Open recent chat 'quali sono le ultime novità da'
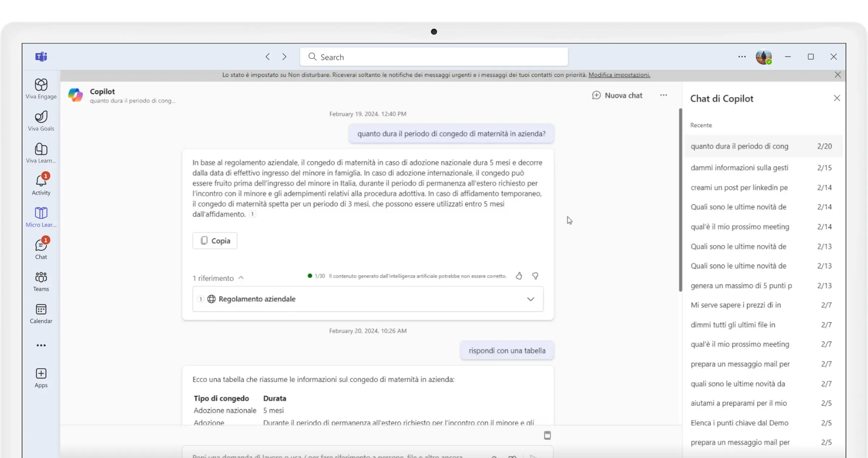 [x=763, y=384]
